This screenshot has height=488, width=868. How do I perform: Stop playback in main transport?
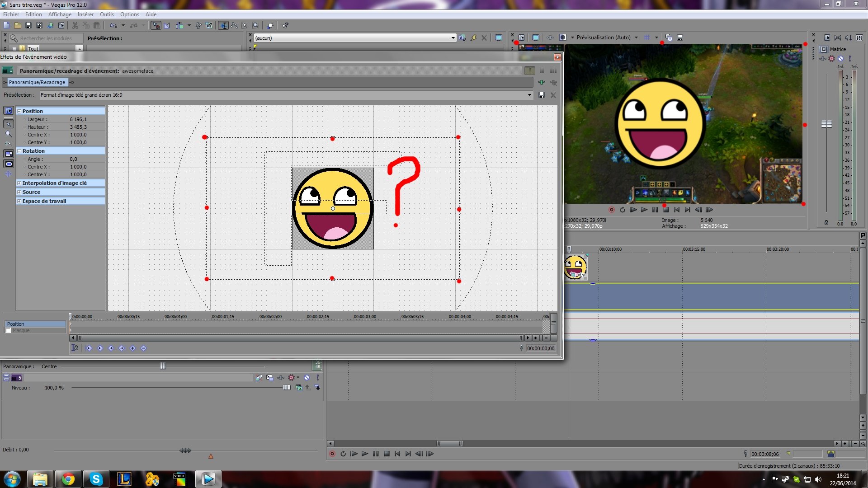[387, 454]
